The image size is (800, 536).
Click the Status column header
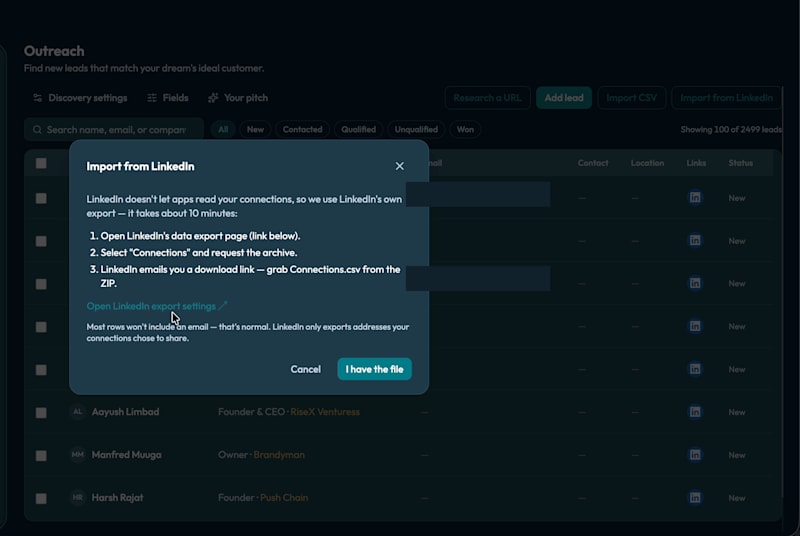point(741,163)
